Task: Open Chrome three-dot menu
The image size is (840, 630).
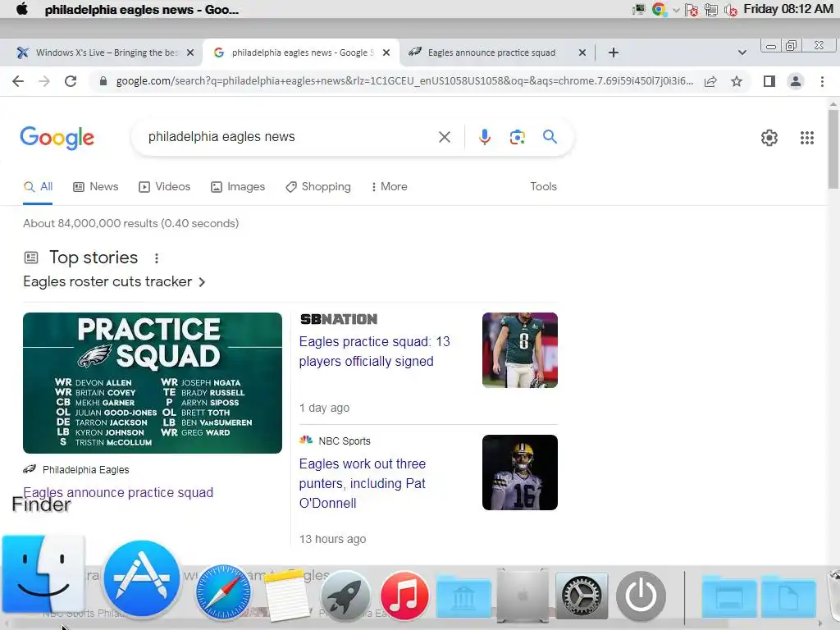Action: pyautogui.click(x=822, y=81)
